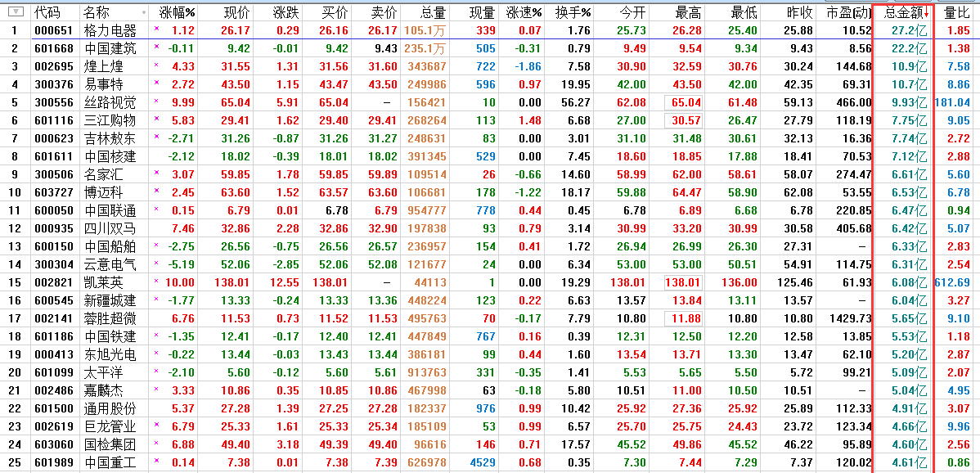
Task: Sort stocks by the 涨幅% column header
Action: (178, 11)
